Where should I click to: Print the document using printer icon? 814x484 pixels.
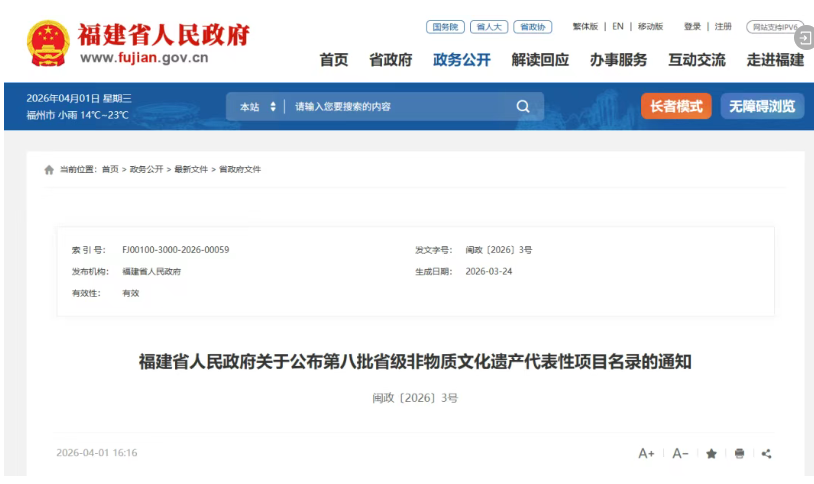coord(739,453)
